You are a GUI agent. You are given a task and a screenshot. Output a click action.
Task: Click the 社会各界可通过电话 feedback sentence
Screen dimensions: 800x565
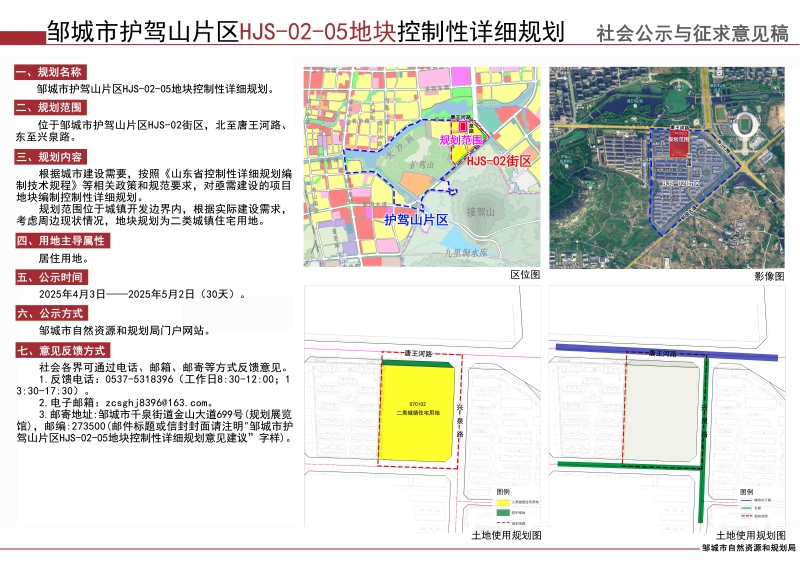[165, 367]
